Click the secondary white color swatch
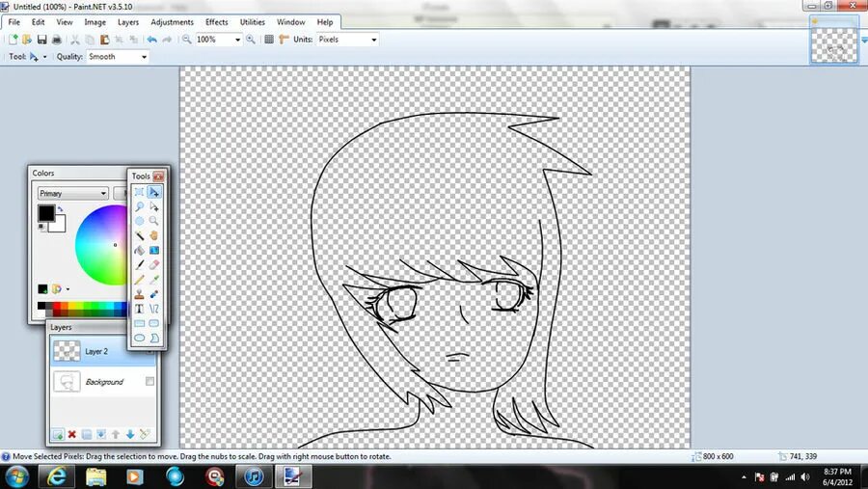868x489 pixels. click(x=59, y=225)
